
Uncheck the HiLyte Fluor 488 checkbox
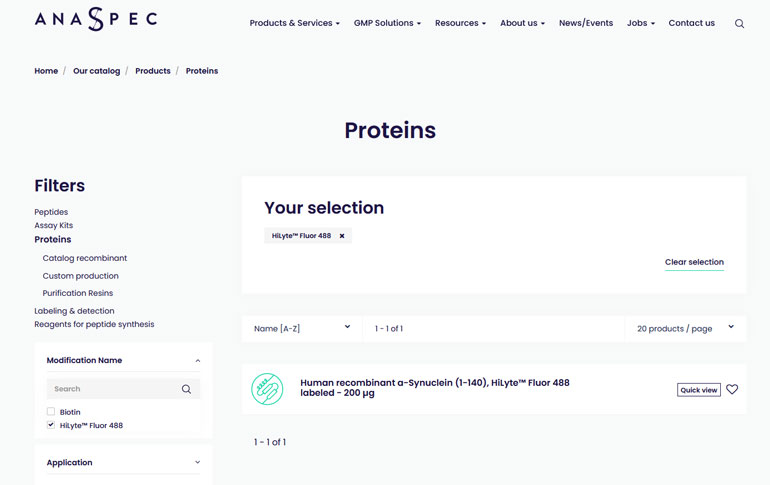coord(51,425)
